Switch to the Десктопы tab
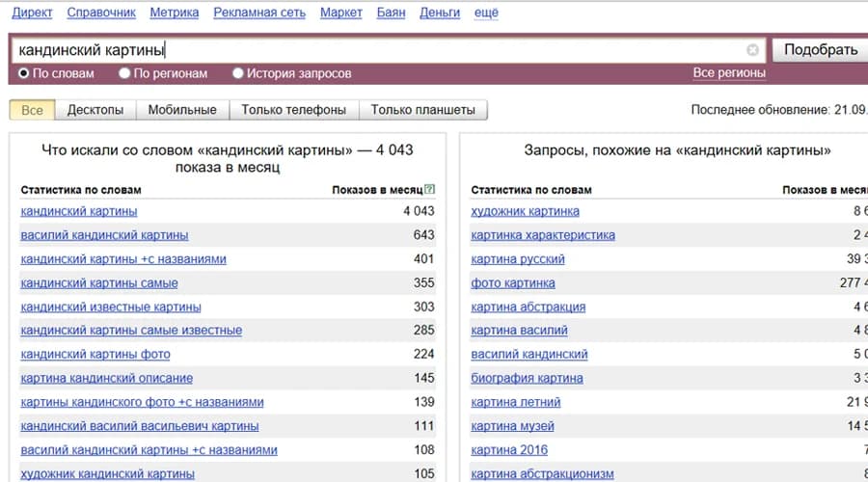Image resolution: width=868 pixels, height=482 pixels. 95,110
